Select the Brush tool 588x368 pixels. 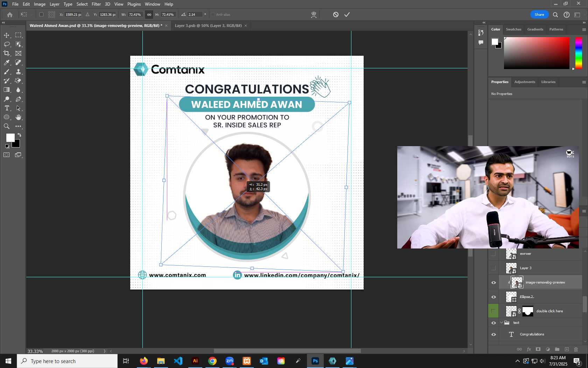coord(7,71)
